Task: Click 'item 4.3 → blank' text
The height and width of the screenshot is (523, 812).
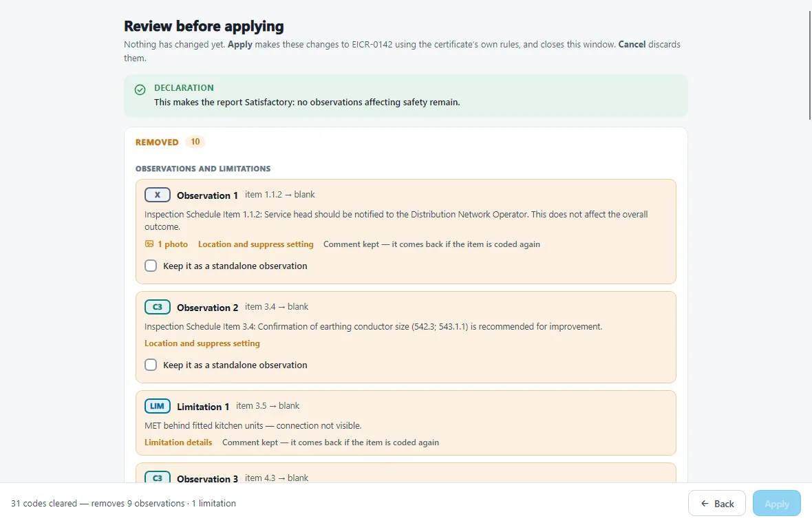Action: click(x=277, y=478)
